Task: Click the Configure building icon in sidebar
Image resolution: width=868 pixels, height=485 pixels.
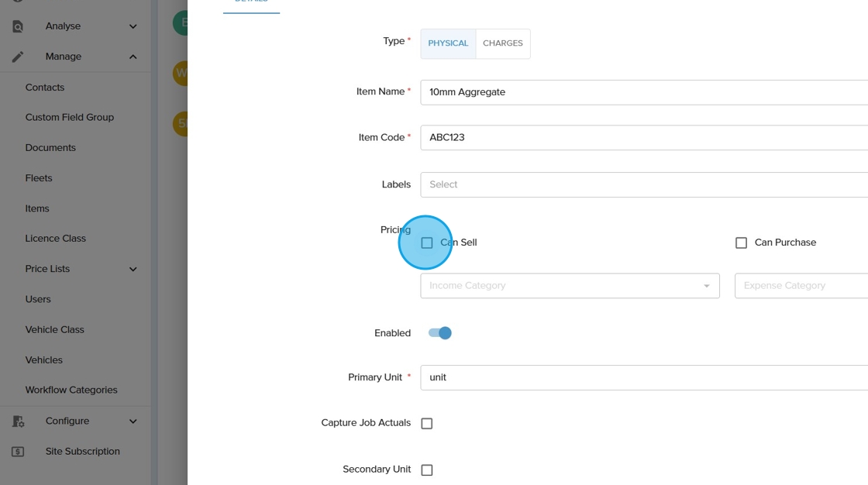Action: click(x=18, y=421)
